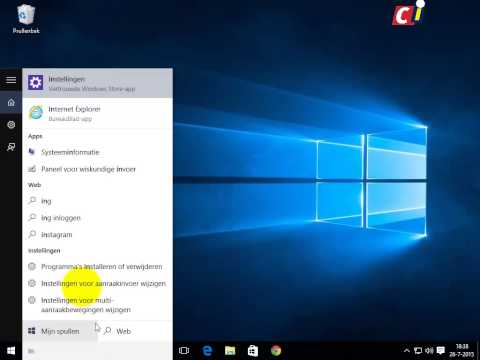
Task: Click the gear icon beside aanraakinvoer wijzigen
Action: [x=32, y=283]
